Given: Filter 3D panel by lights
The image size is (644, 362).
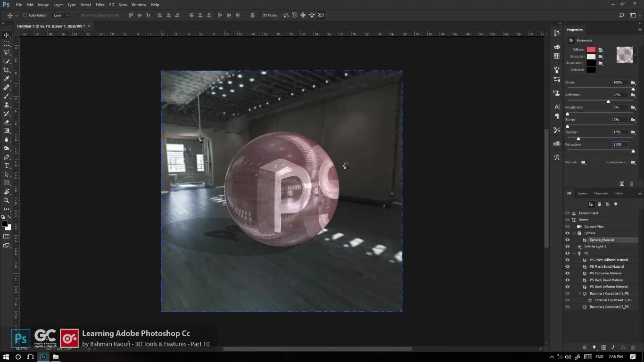Looking at the screenshot, I should 616,204.
